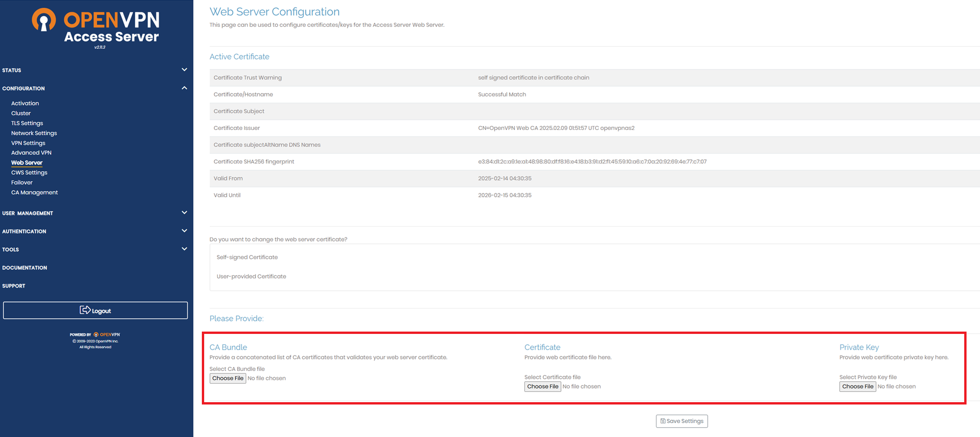Open the Status menu section
The height and width of the screenshot is (437, 980).
click(12, 70)
